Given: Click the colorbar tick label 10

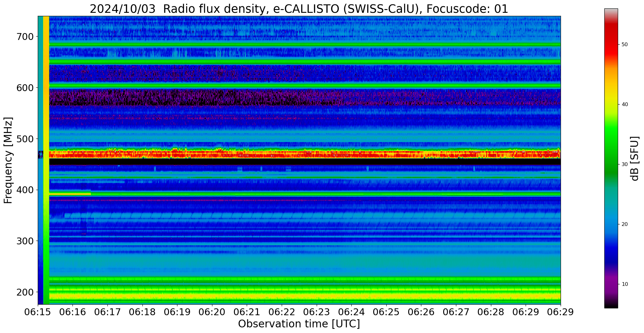Looking at the screenshot, I should coord(625,284).
